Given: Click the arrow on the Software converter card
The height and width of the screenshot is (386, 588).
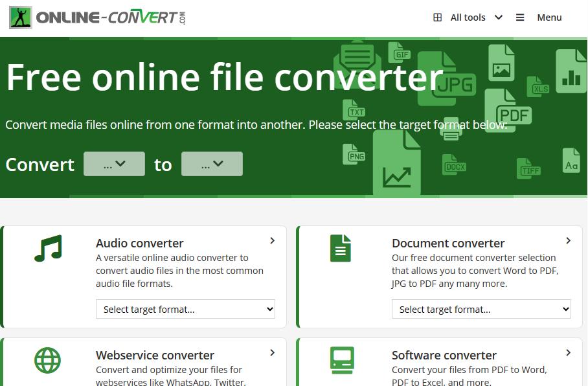Looking at the screenshot, I should 569,352.
